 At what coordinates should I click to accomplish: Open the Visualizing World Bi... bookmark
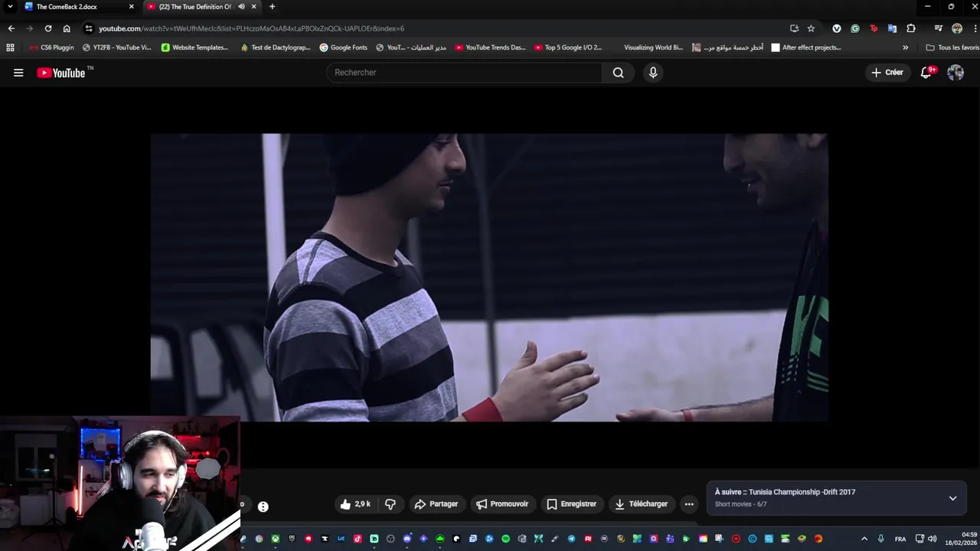point(653,47)
